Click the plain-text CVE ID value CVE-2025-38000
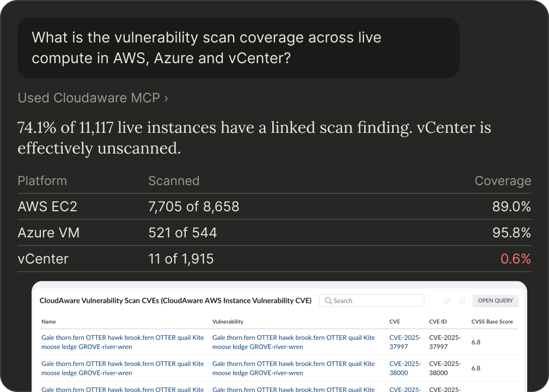This screenshot has width=549, height=392. [x=445, y=368]
